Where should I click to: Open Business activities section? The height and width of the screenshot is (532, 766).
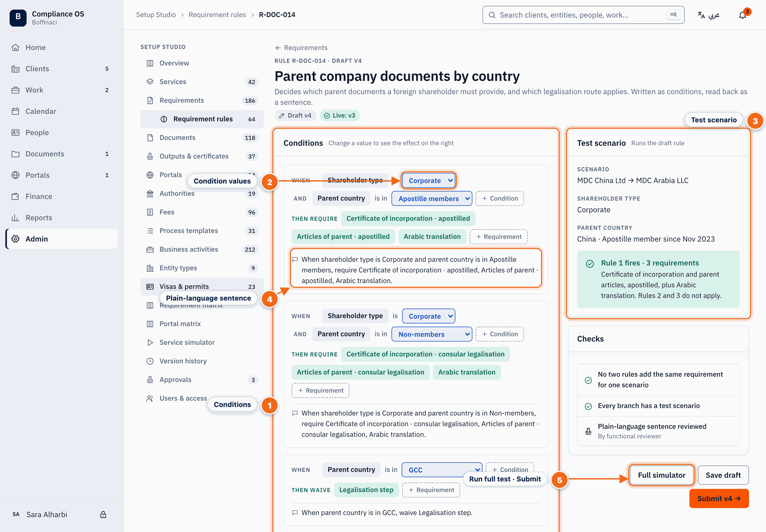click(x=202, y=249)
